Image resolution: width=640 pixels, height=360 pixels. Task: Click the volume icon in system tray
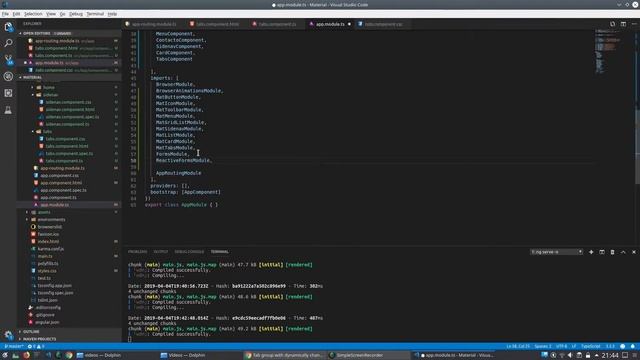point(570,356)
